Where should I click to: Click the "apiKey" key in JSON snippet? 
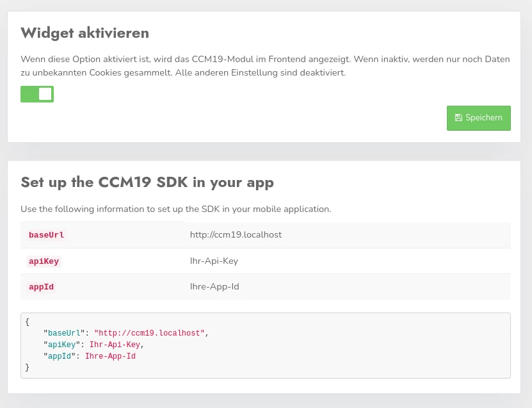(61, 345)
